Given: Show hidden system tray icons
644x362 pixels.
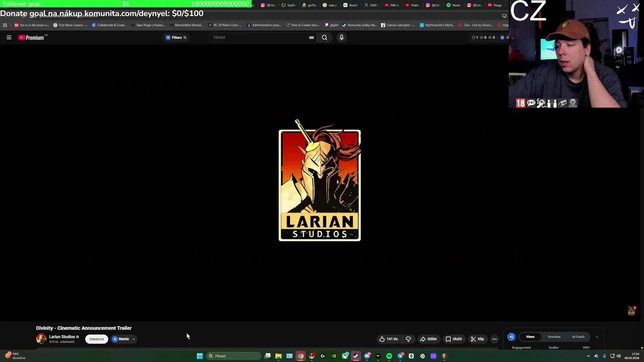Looking at the screenshot, I should coord(588,356).
